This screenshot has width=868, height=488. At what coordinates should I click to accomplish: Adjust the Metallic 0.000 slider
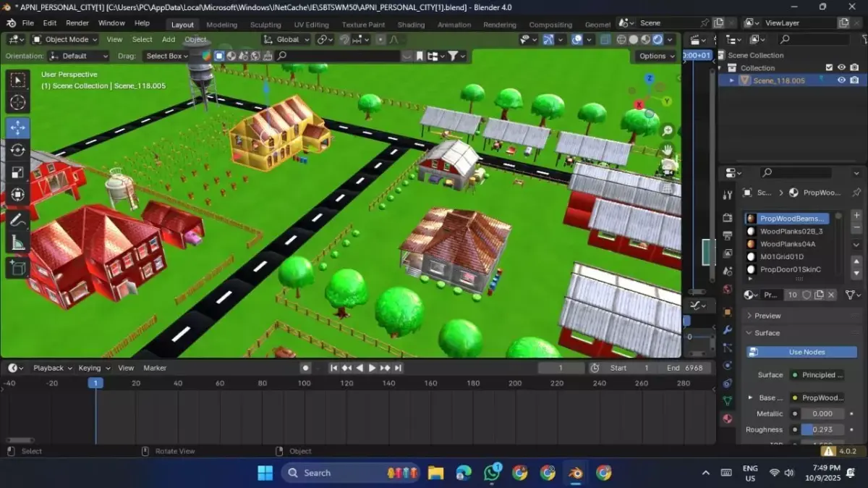(x=822, y=413)
